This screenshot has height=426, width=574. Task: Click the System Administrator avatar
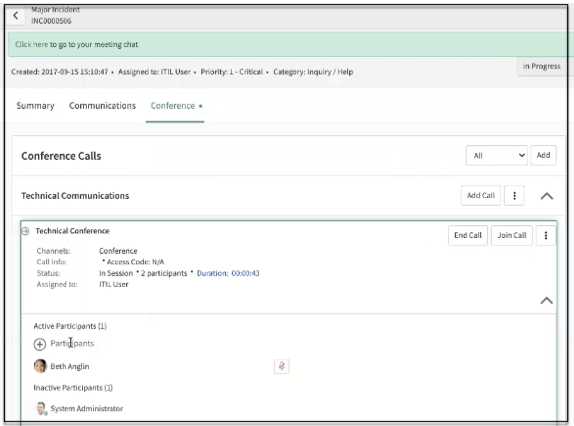[x=41, y=408]
